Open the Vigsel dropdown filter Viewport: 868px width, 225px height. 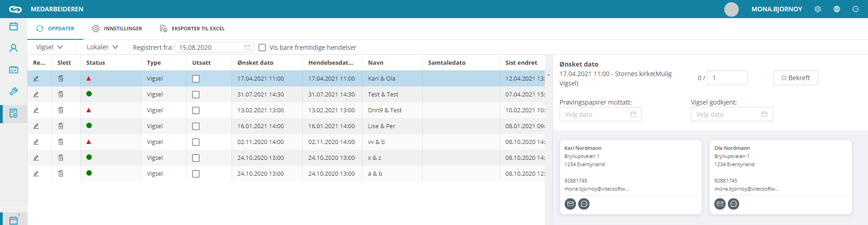(x=50, y=47)
